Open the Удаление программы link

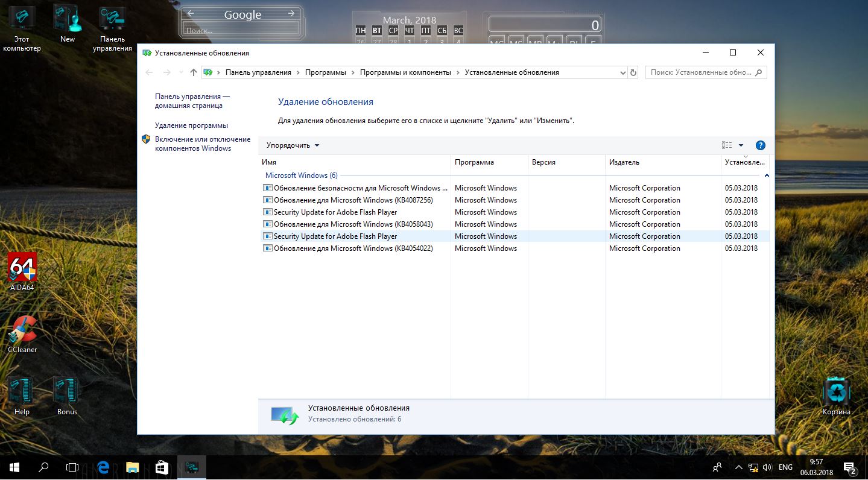point(191,125)
